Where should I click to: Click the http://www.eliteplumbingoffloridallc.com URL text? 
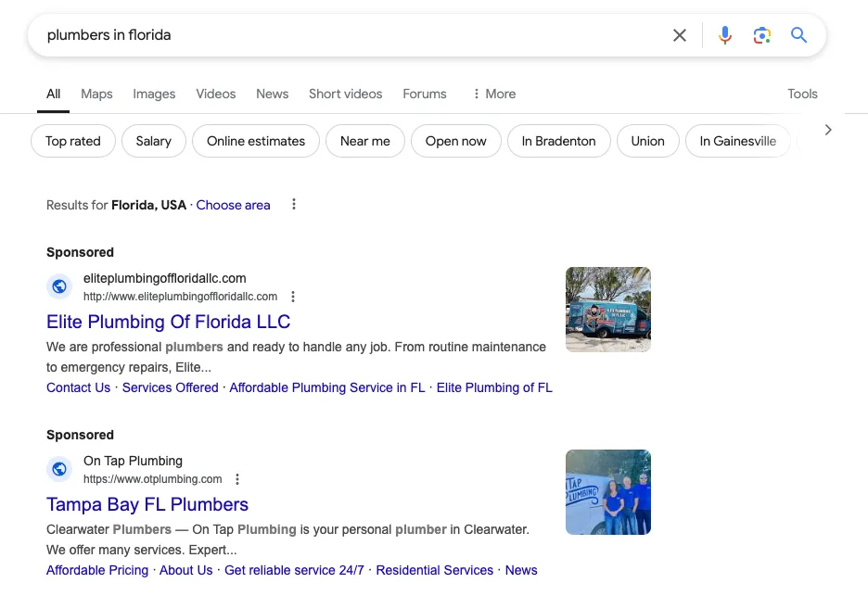[x=181, y=297]
